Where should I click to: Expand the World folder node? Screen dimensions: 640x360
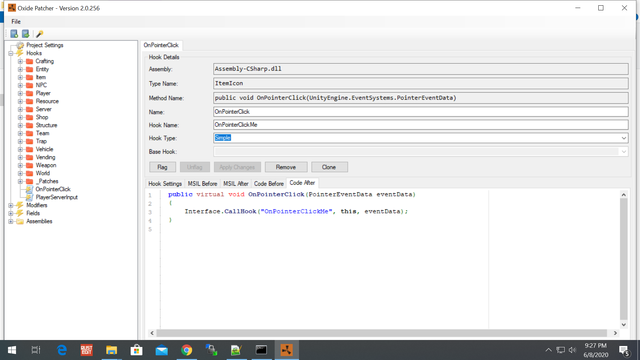click(x=20, y=173)
